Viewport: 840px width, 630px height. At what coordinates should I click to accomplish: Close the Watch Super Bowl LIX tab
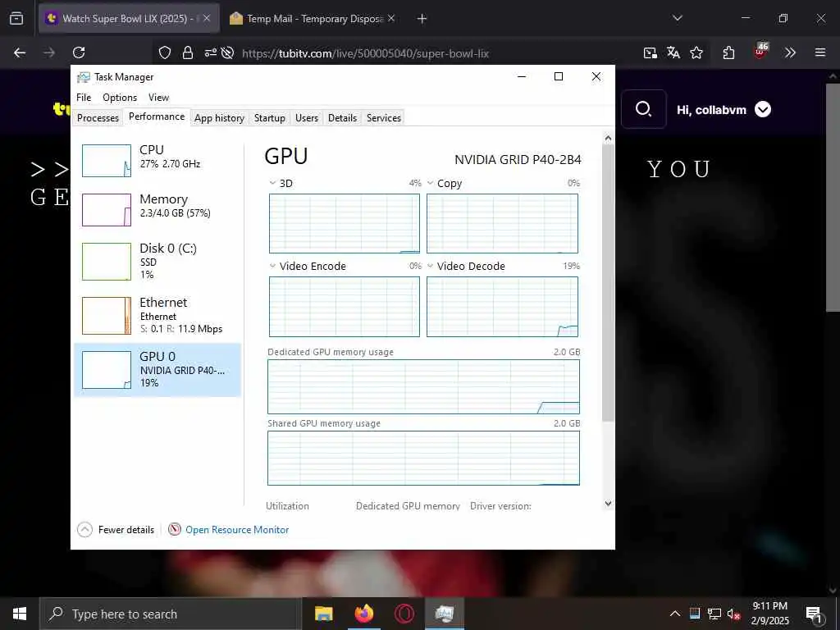pyautogui.click(x=207, y=18)
